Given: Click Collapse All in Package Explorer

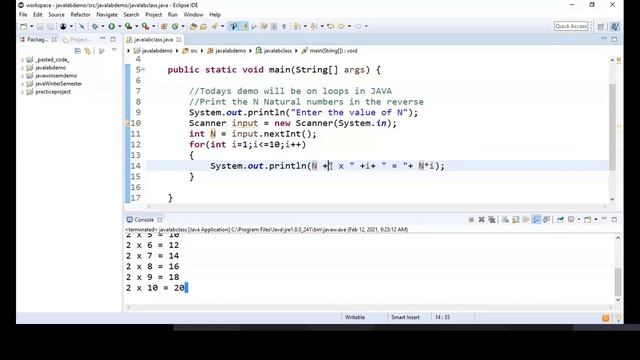Looking at the screenshot, I should (x=78, y=51).
